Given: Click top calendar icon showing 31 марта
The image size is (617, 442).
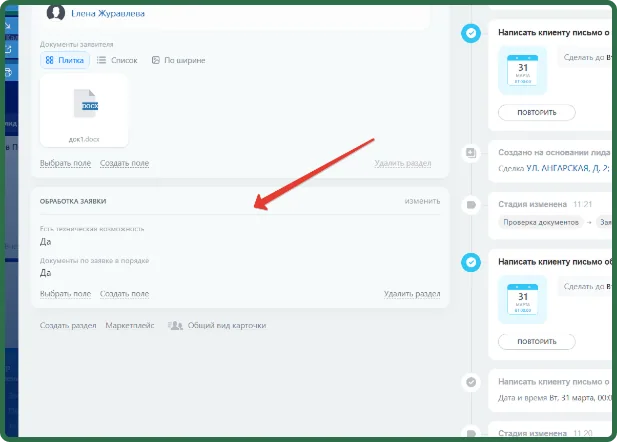Looking at the screenshot, I should click(523, 70).
